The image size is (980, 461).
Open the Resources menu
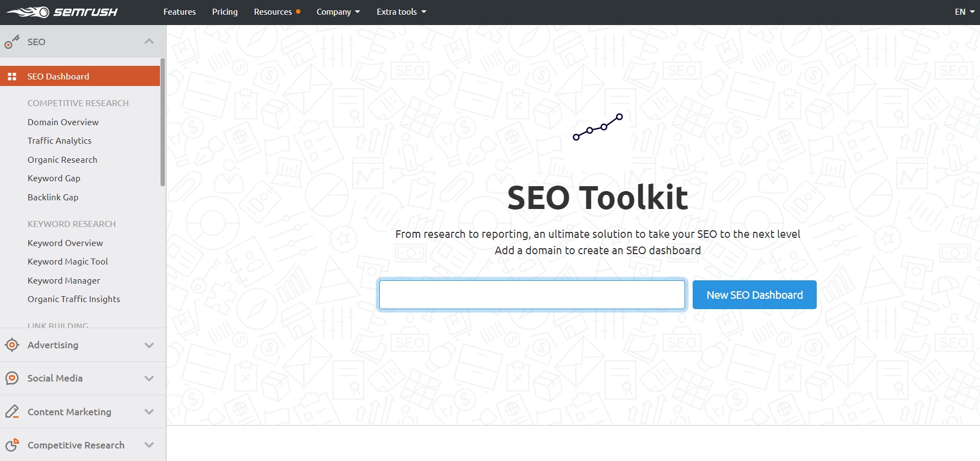pos(273,12)
